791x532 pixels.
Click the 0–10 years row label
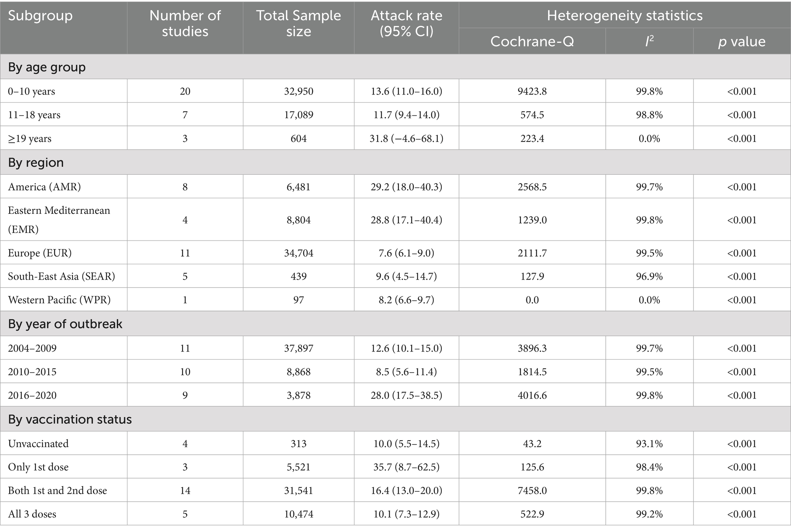click(31, 91)
